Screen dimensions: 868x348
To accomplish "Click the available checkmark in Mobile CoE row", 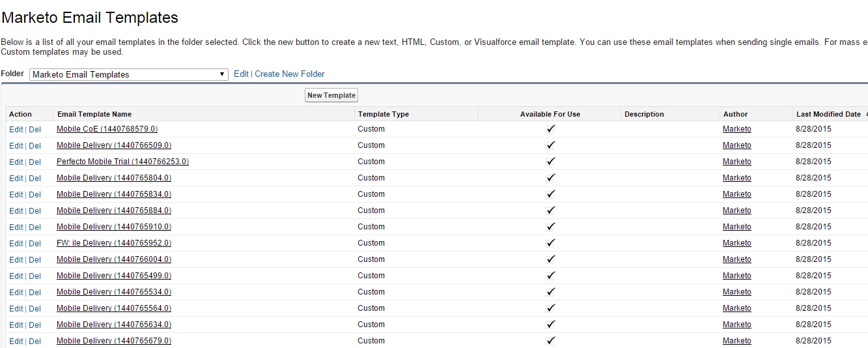I will 551,129.
